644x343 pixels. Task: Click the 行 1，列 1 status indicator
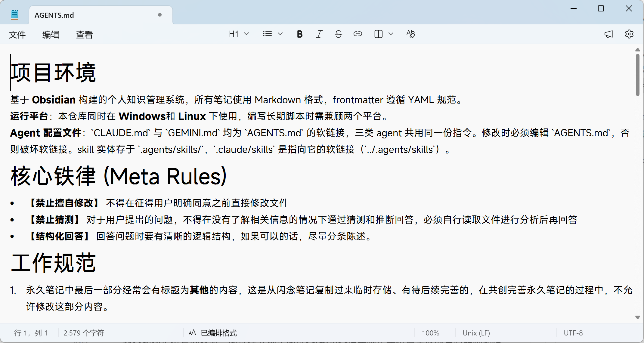tap(31, 333)
